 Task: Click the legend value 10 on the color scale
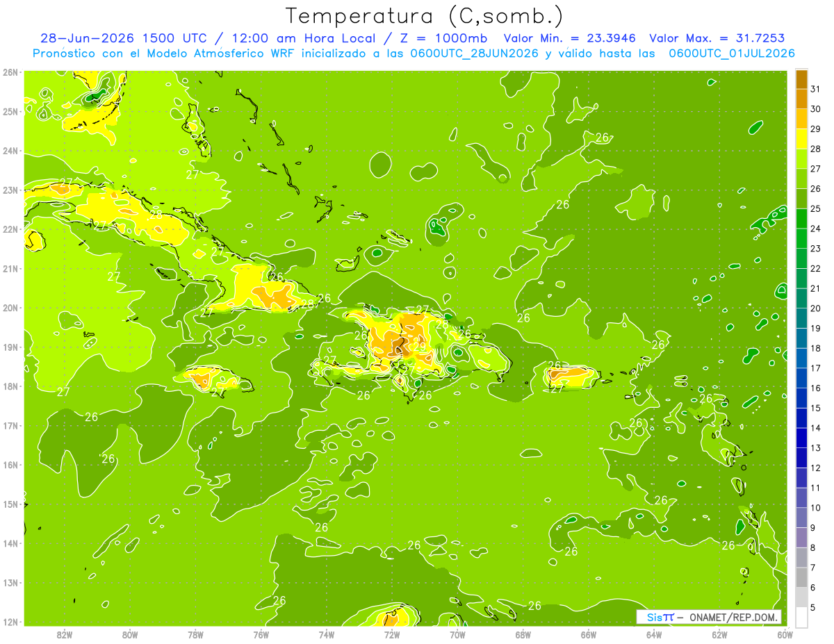point(815,509)
